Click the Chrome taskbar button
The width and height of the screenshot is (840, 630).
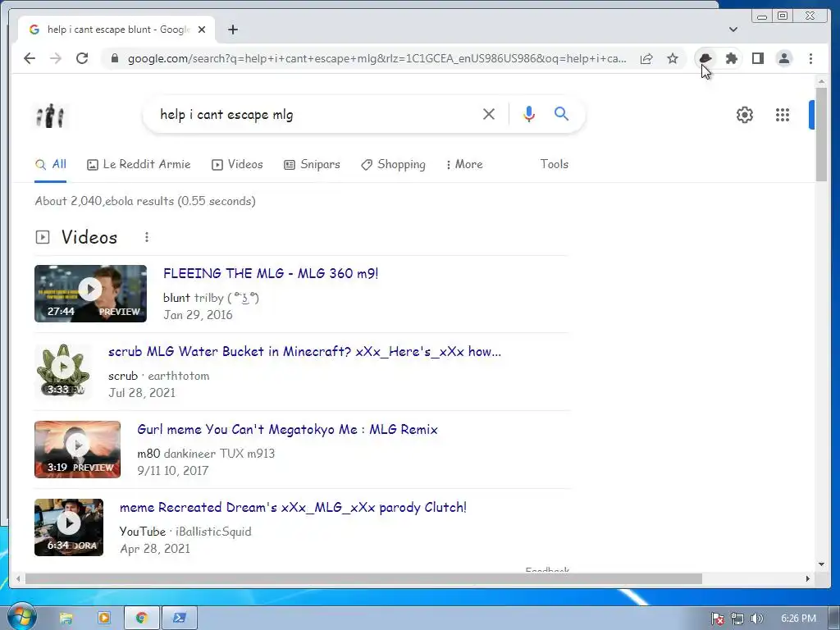click(141, 619)
